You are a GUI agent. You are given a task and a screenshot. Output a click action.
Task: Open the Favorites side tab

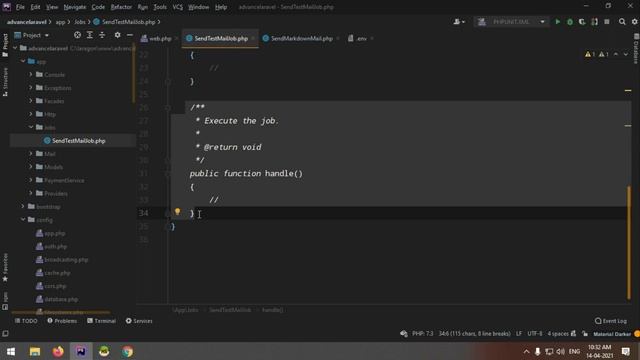pos(5,267)
